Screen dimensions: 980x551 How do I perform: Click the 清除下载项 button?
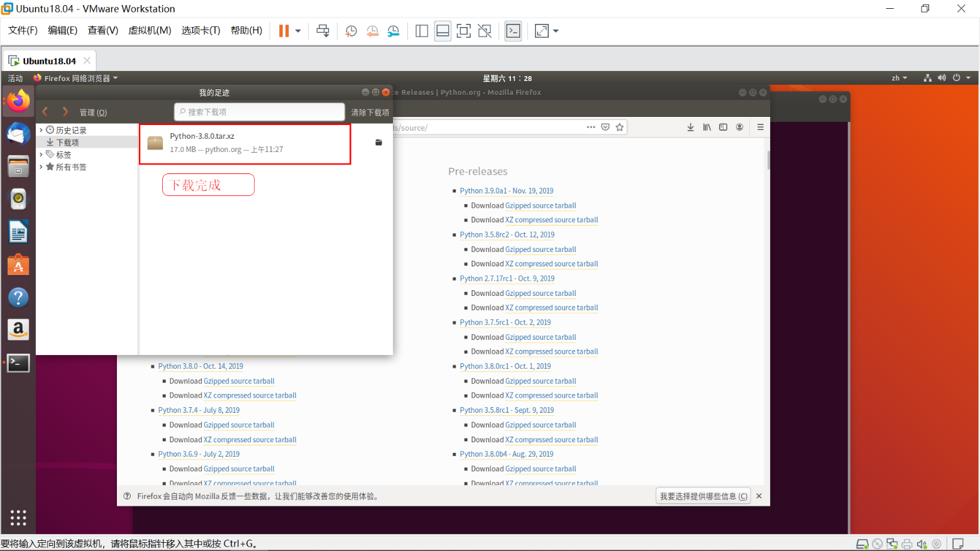coord(370,112)
